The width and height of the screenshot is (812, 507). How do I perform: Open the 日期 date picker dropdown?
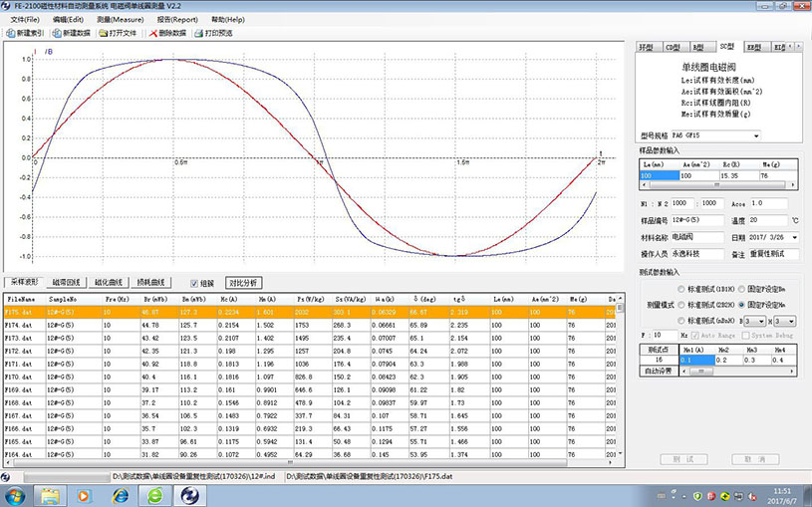click(x=794, y=237)
